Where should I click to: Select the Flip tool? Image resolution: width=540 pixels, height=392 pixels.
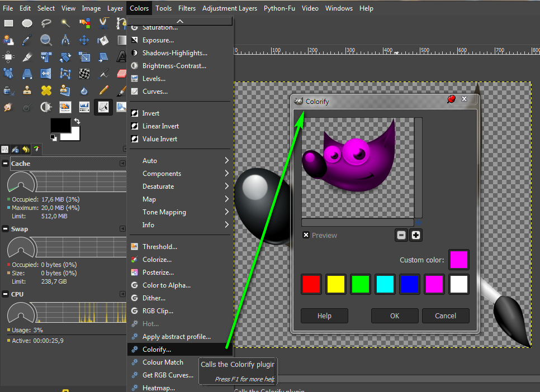pos(46,73)
